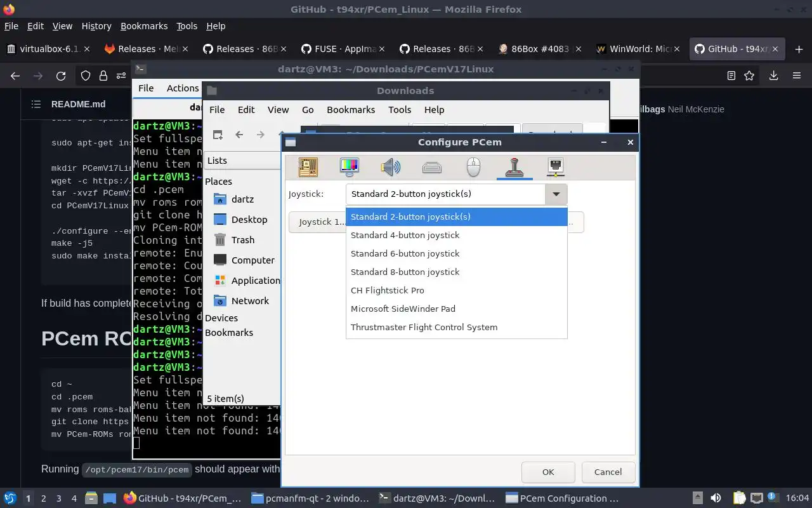812x508 pixels.
Task: Toggle Firefox reader view icon
Action: point(731,76)
